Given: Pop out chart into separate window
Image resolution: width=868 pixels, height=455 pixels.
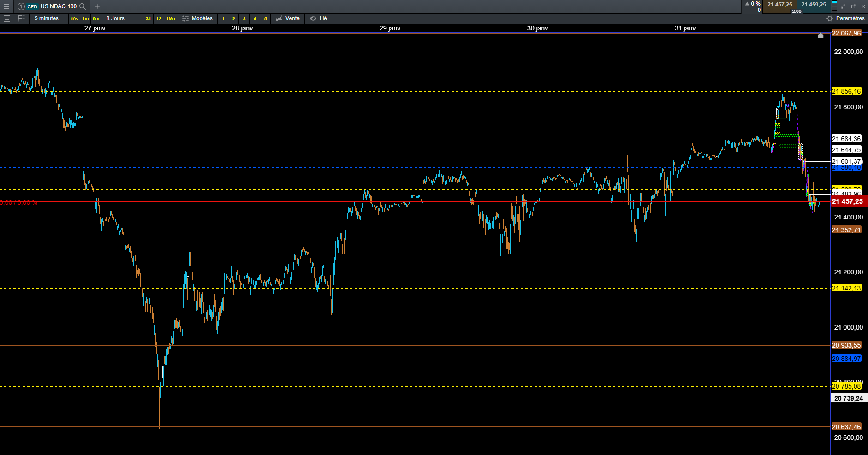Looking at the screenshot, I should pyautogui.click(x=853, y=6).
